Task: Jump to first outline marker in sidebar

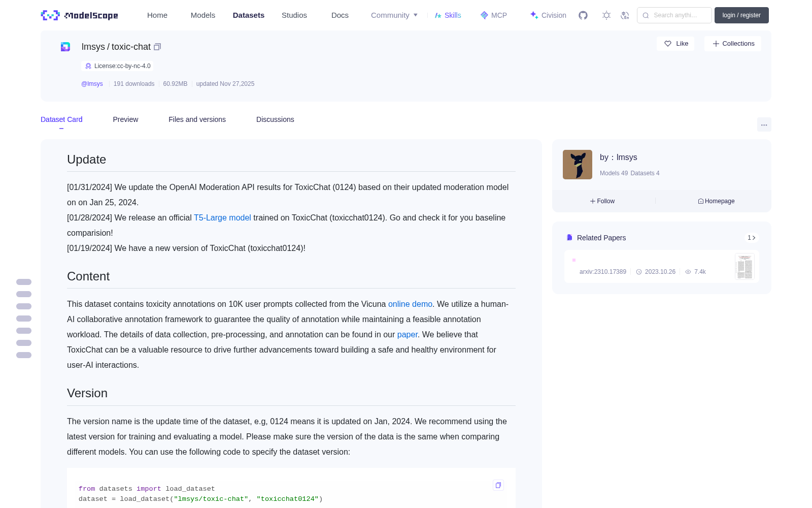Action: click(x=24, y=282)
